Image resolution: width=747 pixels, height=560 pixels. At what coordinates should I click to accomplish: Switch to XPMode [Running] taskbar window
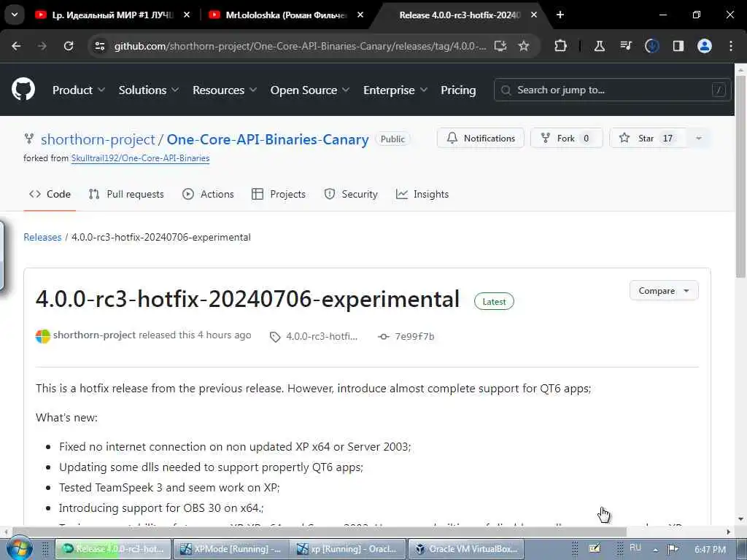click(x=231, y=549)
